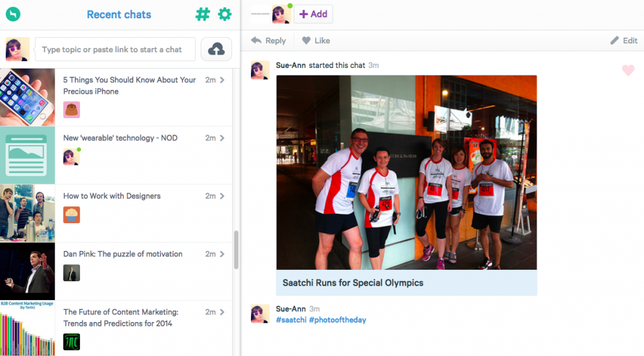The height and width of the screenshot is (356, 644).
Task: Click the green pi avatar under Future of Content Marketing
Action: coord(72,342)
